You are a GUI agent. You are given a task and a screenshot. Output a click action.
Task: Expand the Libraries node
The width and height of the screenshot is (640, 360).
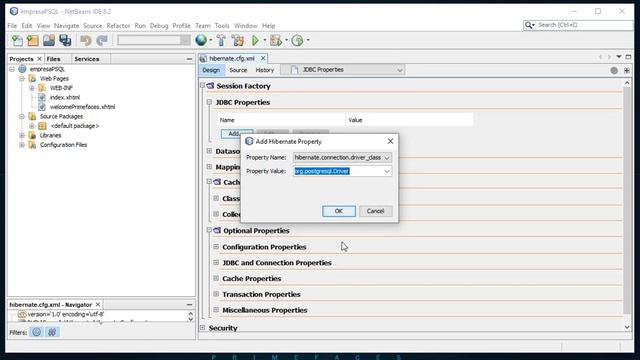(22, 135)
